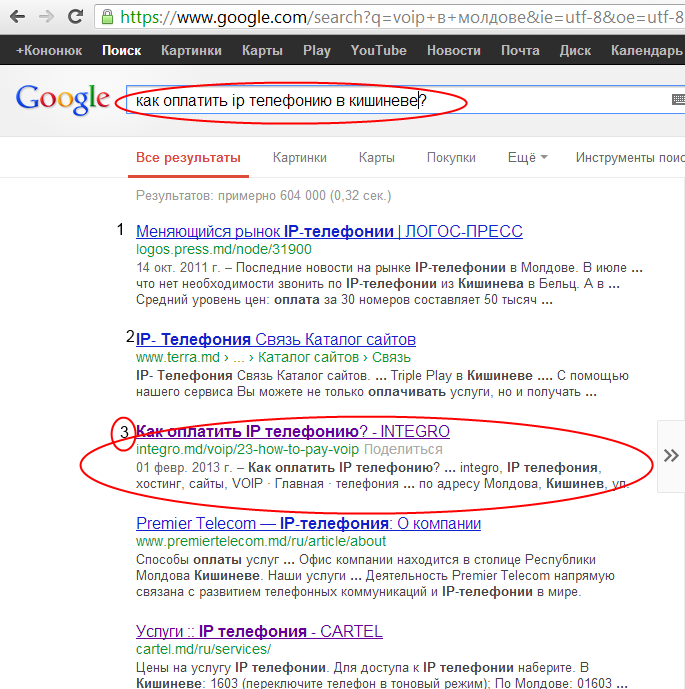Reload the page with the refresh icon
The width and height of the screenshot is (685, 689).
pyautogui.click(x=76, y=16)
